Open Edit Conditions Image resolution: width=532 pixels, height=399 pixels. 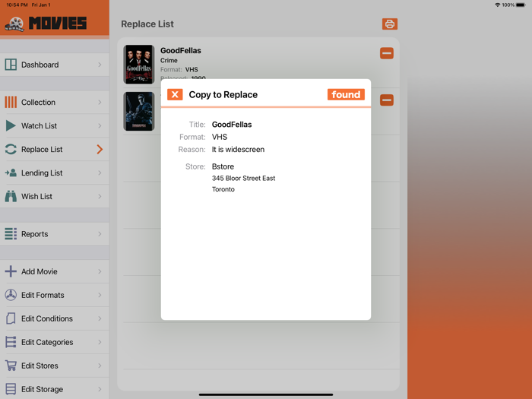tap(54, 318)
